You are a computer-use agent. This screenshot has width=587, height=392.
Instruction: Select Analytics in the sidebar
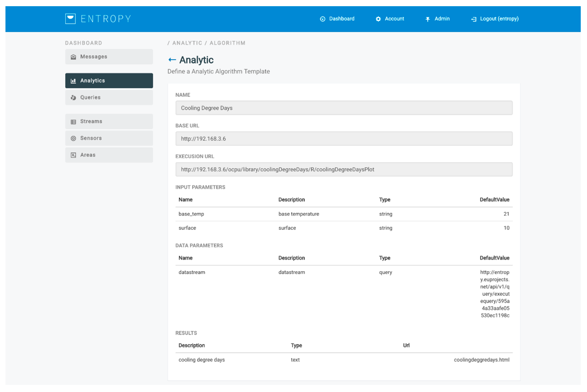109,81
